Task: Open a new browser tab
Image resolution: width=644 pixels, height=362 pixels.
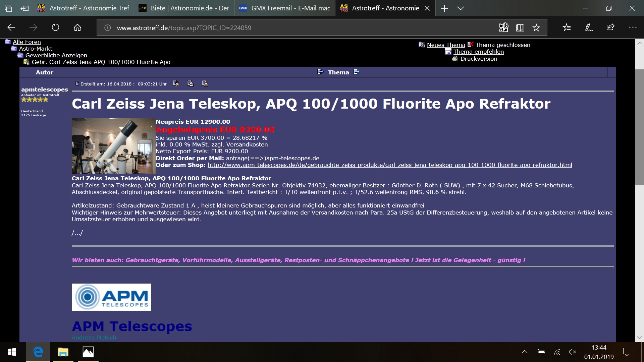Action: pyautogui.click(x=444, y=8)
